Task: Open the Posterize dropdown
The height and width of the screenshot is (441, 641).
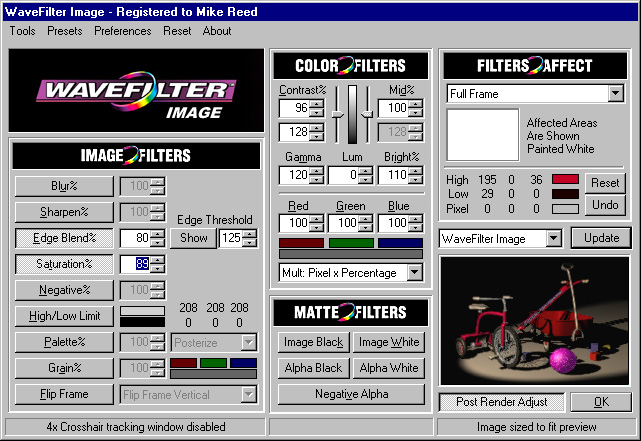Action: [249, 343]
